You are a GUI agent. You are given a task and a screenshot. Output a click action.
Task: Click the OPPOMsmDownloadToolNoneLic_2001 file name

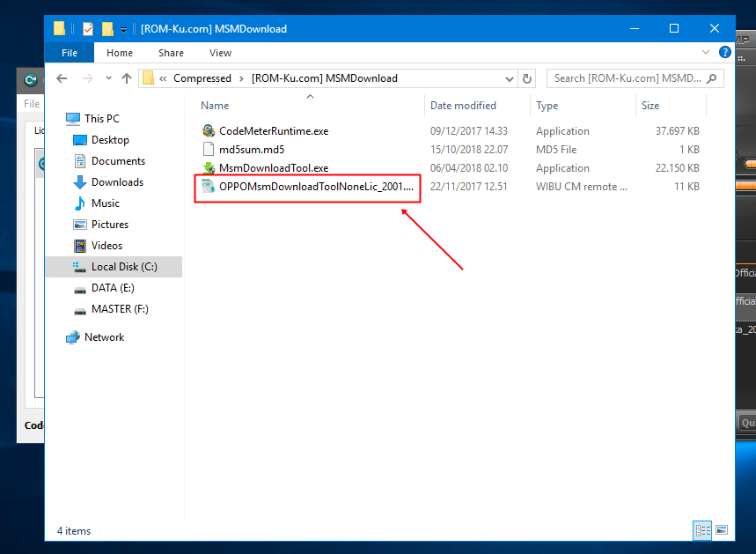(x=316, y=186)
